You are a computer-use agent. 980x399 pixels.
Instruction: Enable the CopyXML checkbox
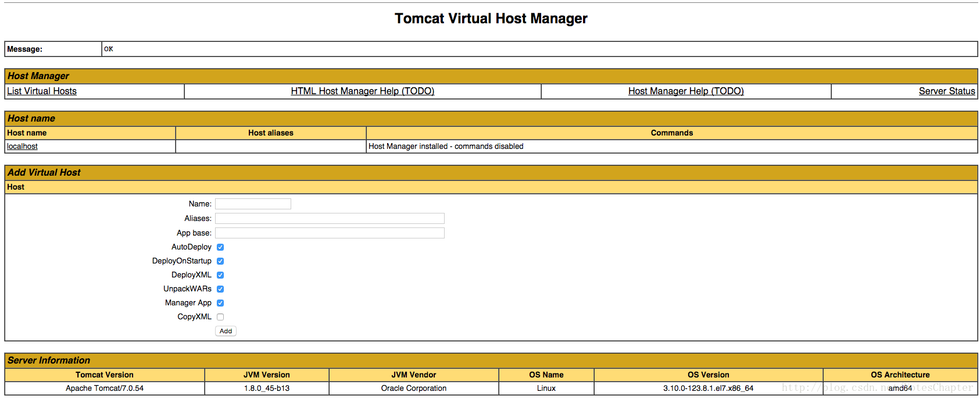click(220, 317)
